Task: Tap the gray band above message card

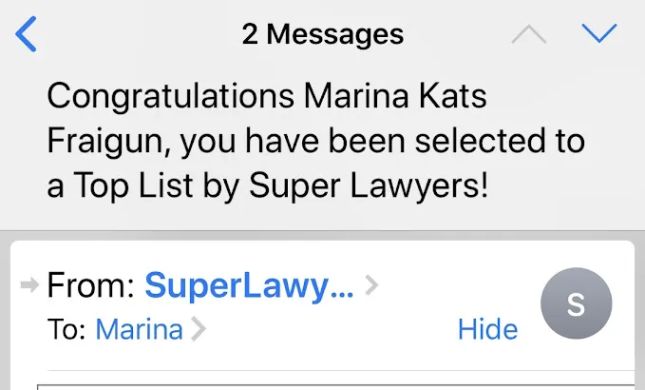Action: (x=322, y=235)
